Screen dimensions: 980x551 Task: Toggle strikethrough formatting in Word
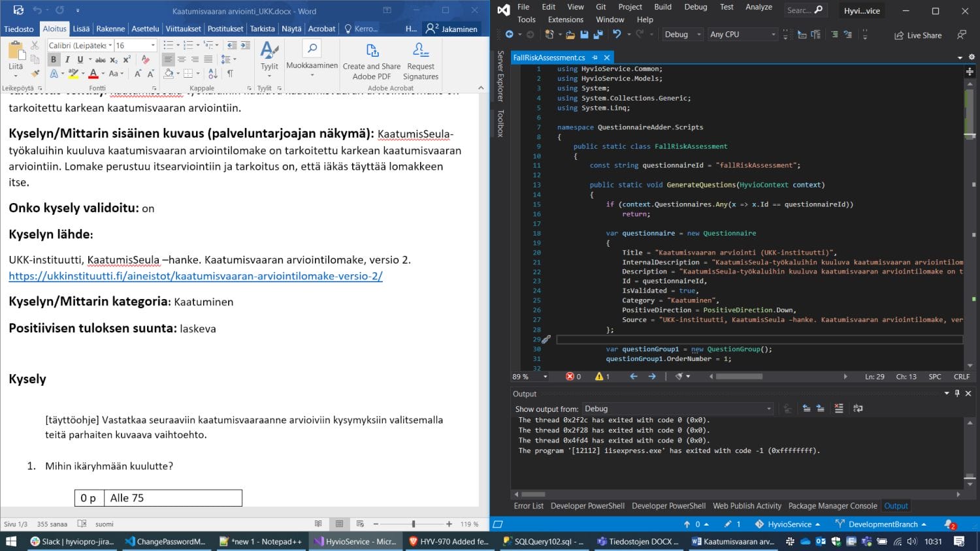[x=101, y=59]
